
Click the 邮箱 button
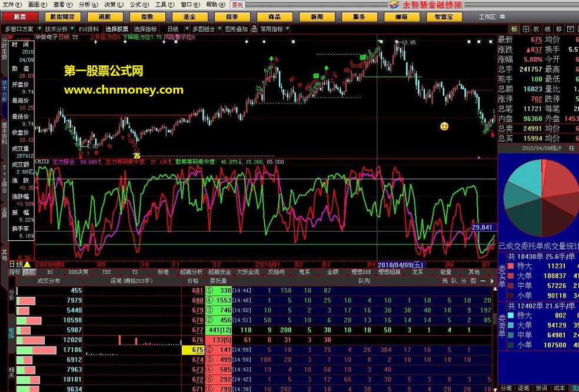[402, 17]
